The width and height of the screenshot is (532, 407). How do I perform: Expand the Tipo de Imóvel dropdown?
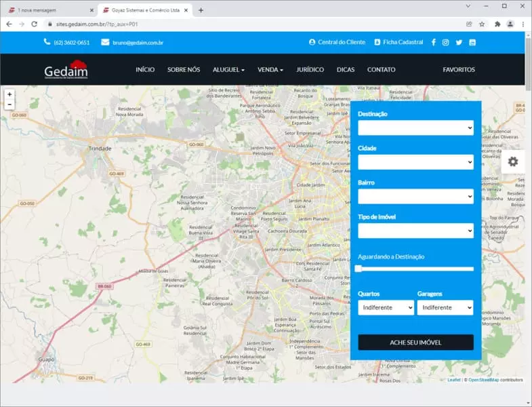pyautogui.click(x=415, y=231)
